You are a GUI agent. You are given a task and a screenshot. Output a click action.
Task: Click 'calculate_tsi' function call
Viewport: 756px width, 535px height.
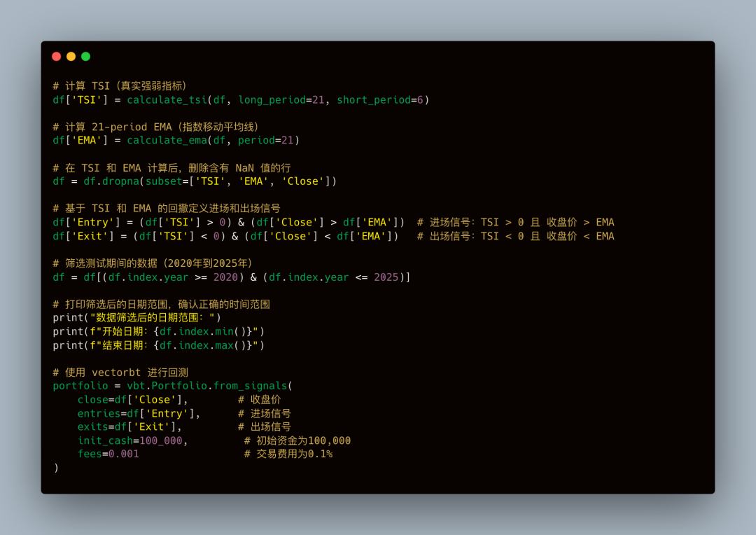(x=167, y=100)
